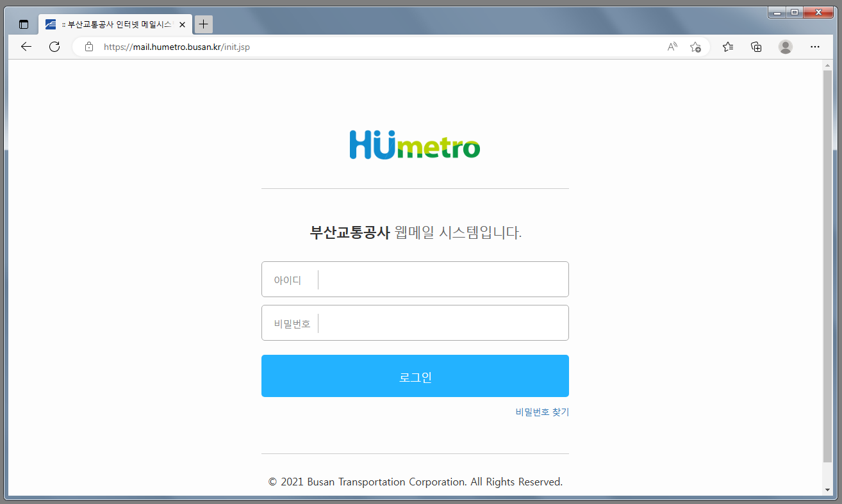The height and width of the screenshot is (504, 842).
Task: Close the browser window
Action: (x=820, y=12)
